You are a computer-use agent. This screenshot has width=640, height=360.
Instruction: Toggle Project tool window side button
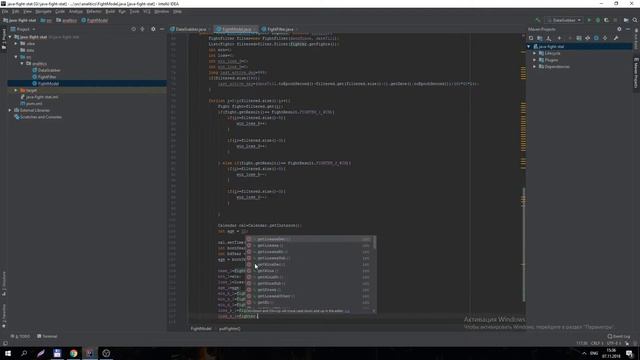[x=4, y=39]
